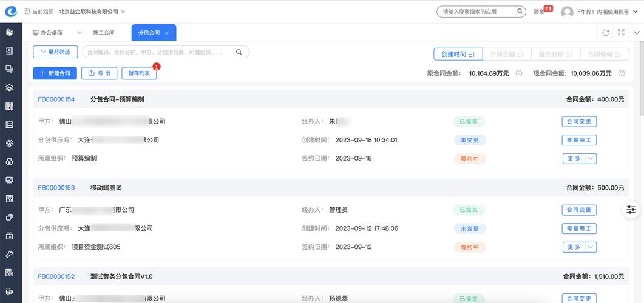Sort list by 合同编码
644x303 pixels.
point(604,54)
